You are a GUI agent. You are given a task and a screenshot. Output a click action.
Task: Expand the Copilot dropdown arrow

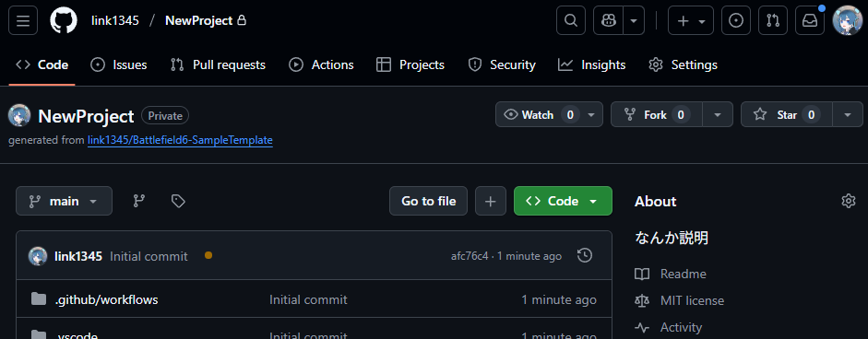[x=634, y=20]
